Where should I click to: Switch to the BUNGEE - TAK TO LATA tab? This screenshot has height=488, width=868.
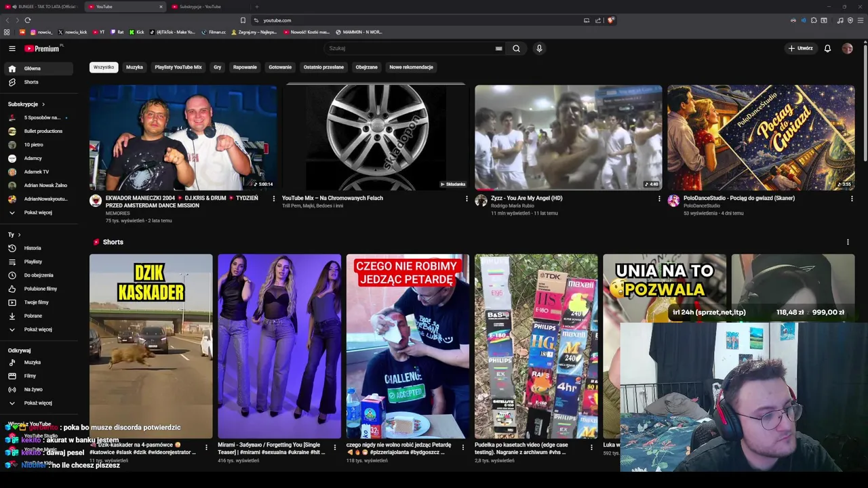tap(41, 7)
